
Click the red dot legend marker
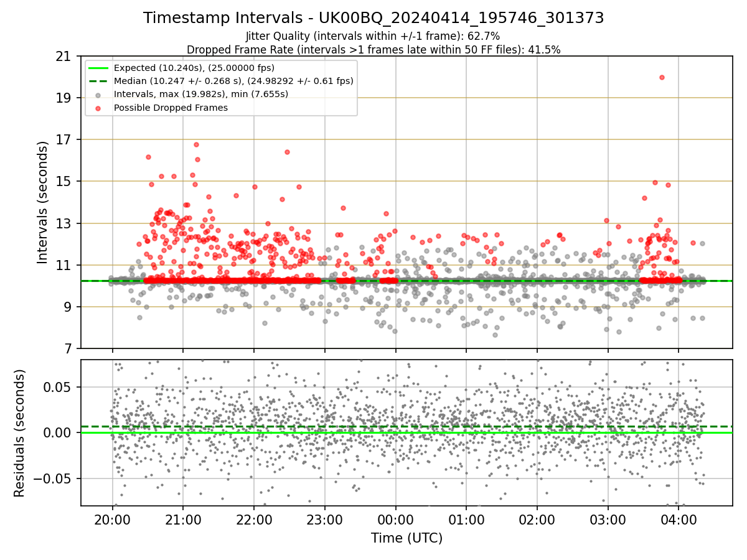(100, 108)
